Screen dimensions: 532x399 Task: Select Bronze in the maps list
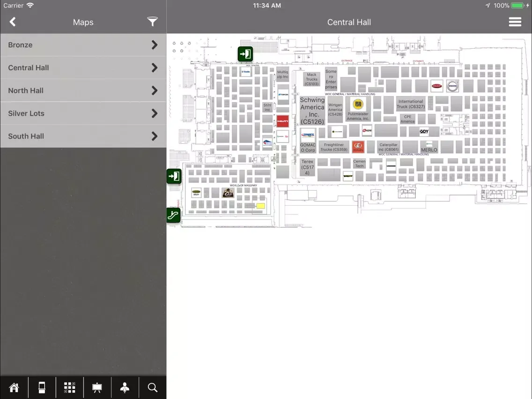pyautogui.click(x=83, y=45)
